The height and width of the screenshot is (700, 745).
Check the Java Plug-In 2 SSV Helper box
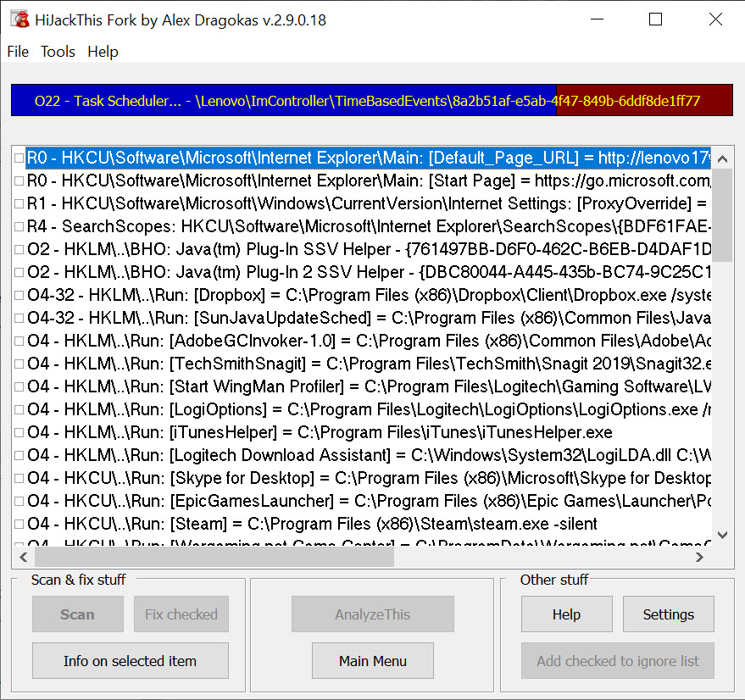click(x=19, y=272)
